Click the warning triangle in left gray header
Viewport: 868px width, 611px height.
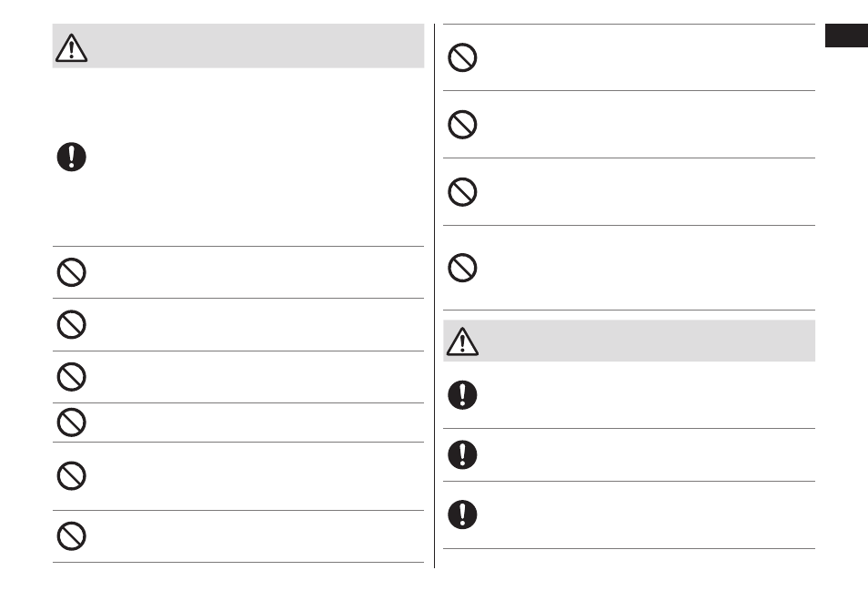(x=71, y=47)
